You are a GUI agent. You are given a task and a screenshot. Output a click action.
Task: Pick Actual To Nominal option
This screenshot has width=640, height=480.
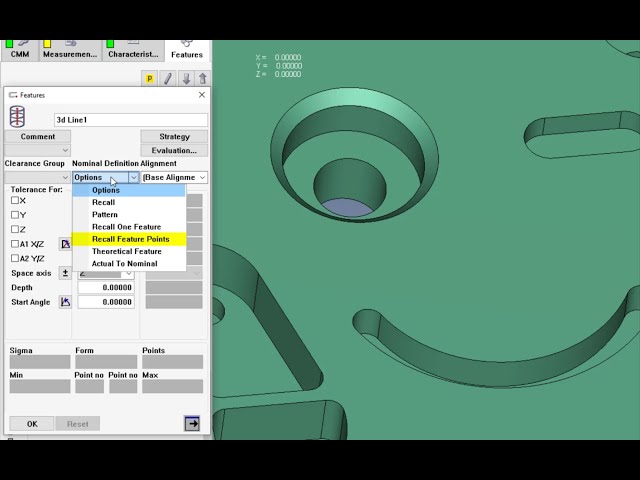tap(129, 264)
